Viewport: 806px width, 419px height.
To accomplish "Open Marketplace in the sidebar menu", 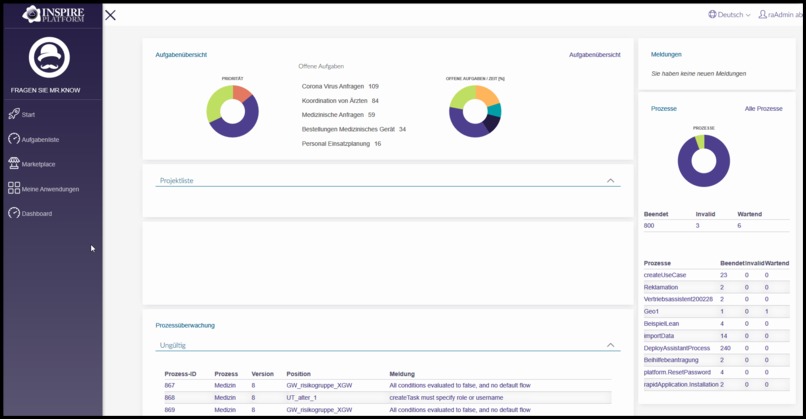I will click(x=38, y=164).
